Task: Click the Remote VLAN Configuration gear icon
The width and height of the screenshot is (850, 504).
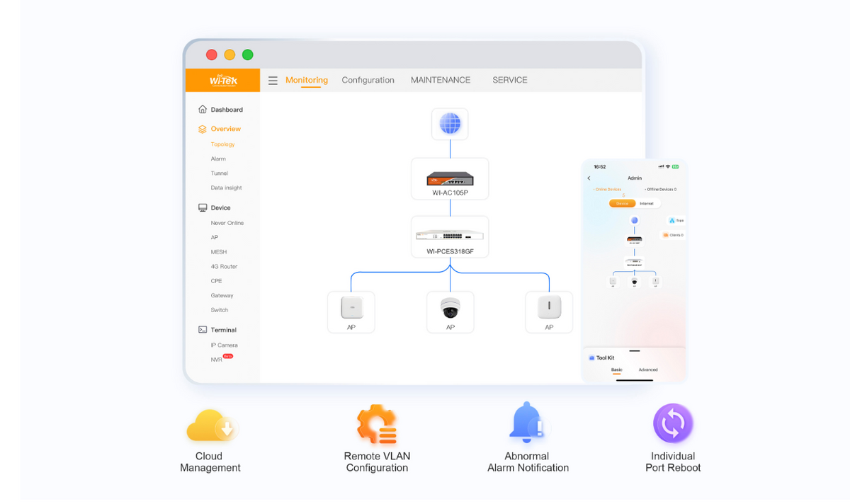Action: click(377, 425)
